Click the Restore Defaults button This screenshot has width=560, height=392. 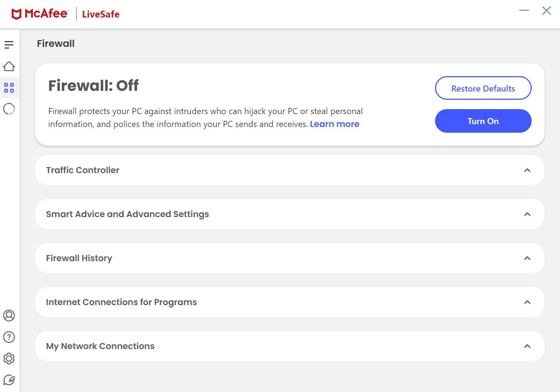coord(483,88)
